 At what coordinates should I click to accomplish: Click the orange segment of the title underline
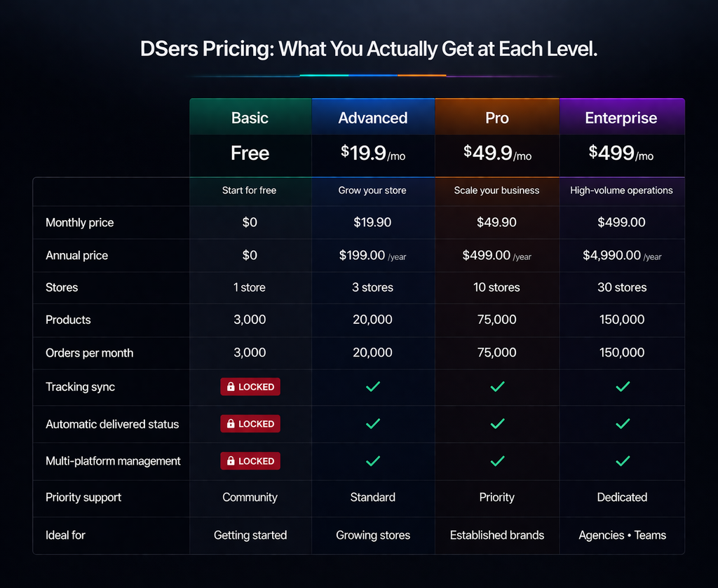pos(421,75)
